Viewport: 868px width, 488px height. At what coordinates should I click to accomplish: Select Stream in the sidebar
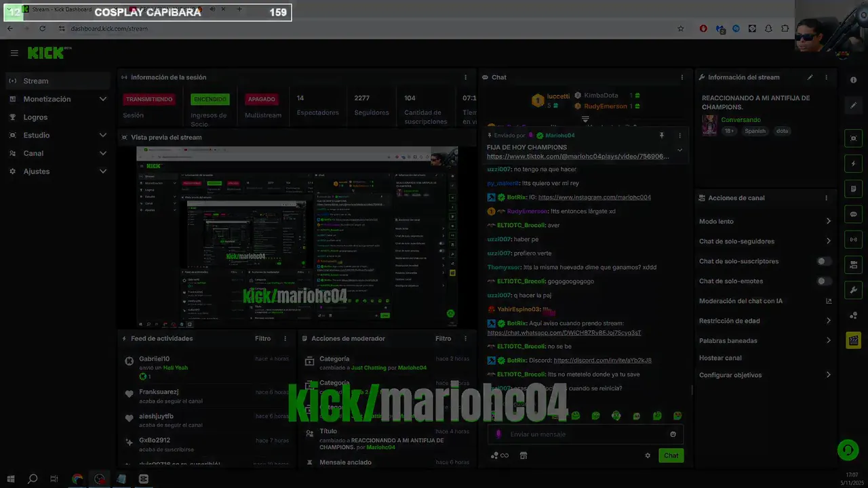(58, 81)
